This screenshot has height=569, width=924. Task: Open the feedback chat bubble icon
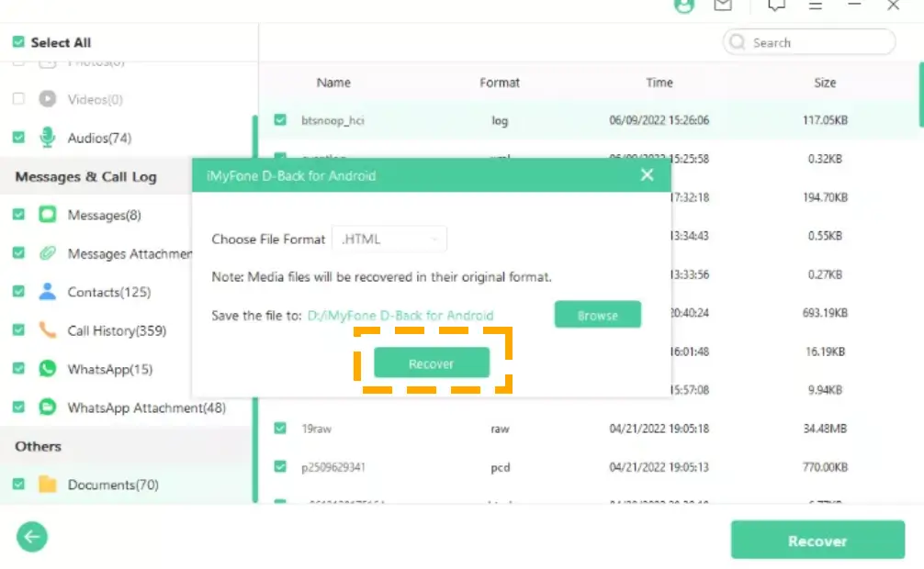[776, 6]
